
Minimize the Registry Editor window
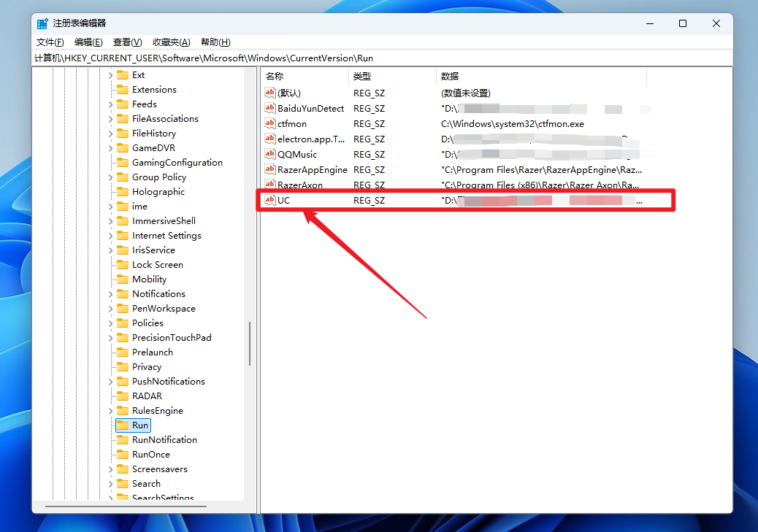[x=650, y=23]
